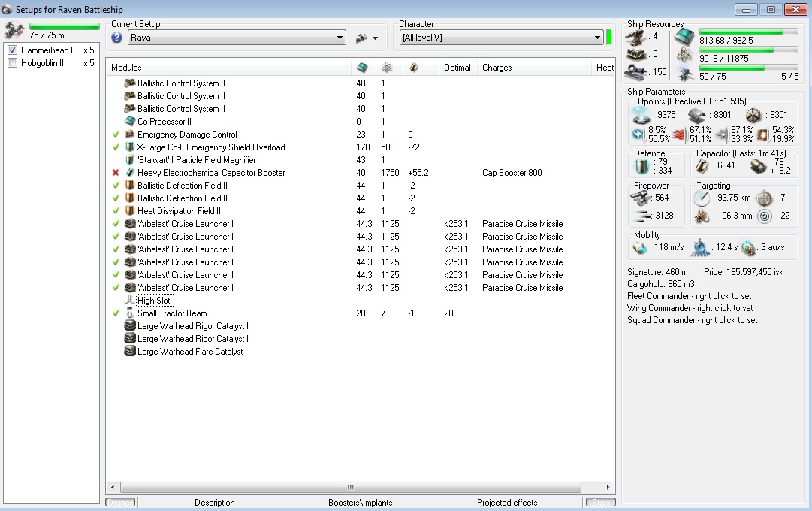Open the Character dropdown All level V

coord(501,38)
